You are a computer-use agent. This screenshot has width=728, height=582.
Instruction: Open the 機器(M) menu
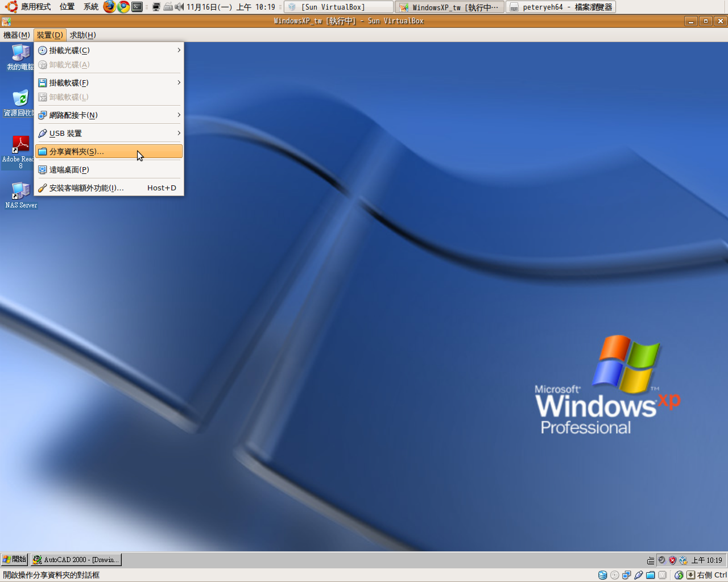tap(16, 35)
